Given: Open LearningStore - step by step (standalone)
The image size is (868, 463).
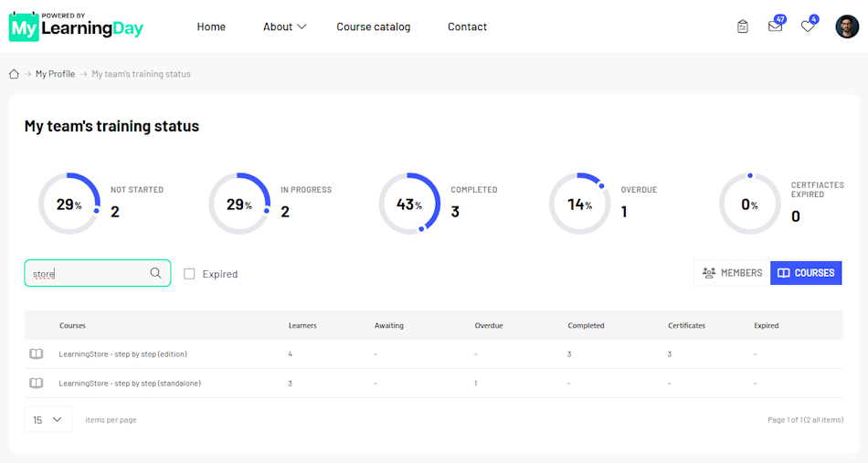Looking at the screenshot, I should click(x=130, y=384).
